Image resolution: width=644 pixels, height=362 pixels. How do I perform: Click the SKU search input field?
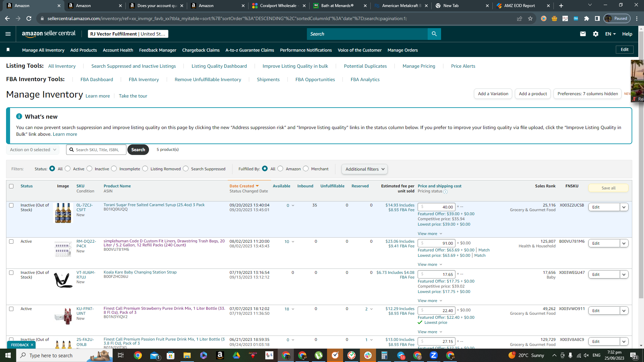click(x=96, y=149)
